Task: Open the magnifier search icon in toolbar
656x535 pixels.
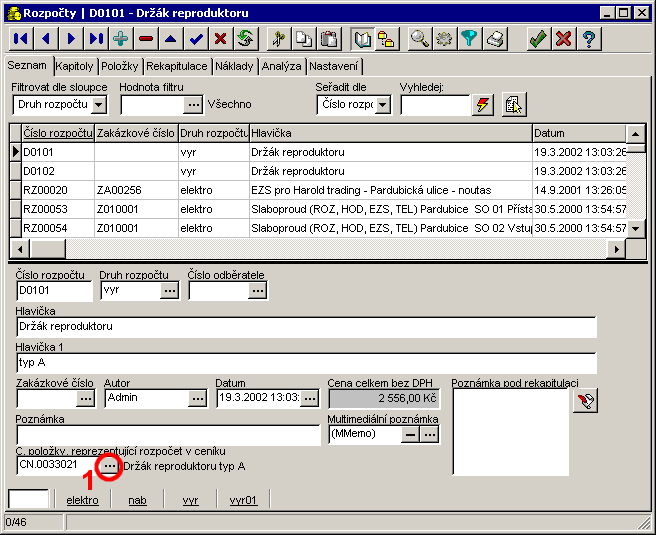Action: (x=420, y=39)
